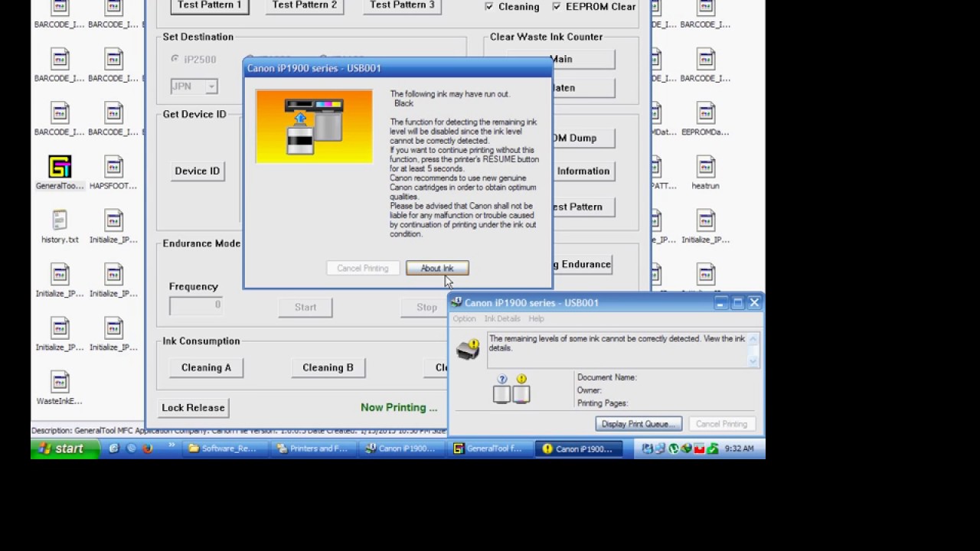This screenshot has width=980, height=551.
Task: Click Cancel Printing in status monitor
Action: (721, 424)
